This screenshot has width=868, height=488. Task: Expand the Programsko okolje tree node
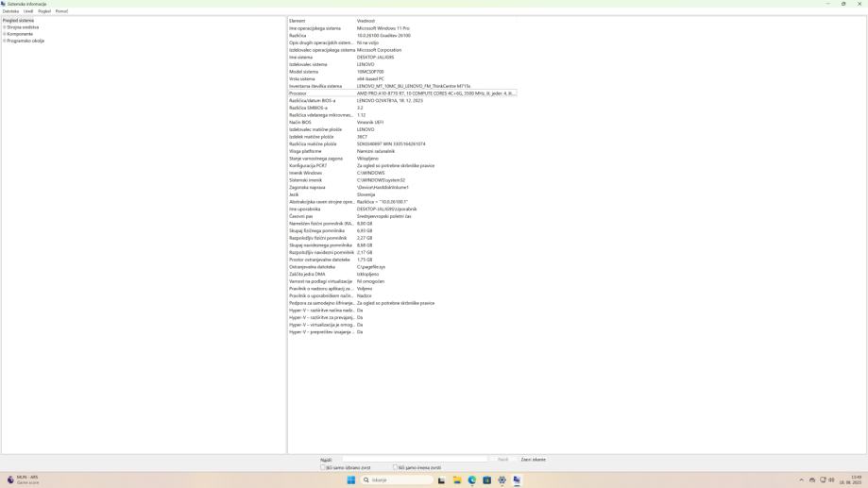click(x=4, y=41)
